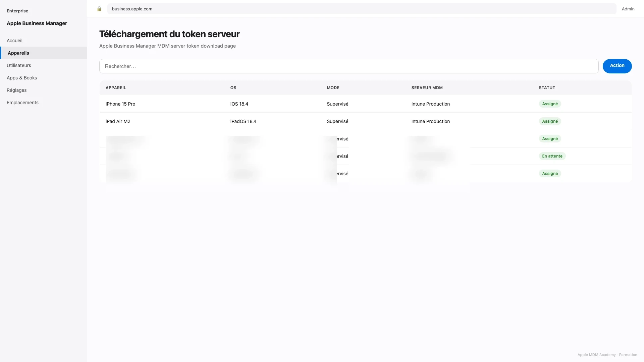644x362 pixels.
Task: Click the blue Action button
Action: click(x=617, y=66)
